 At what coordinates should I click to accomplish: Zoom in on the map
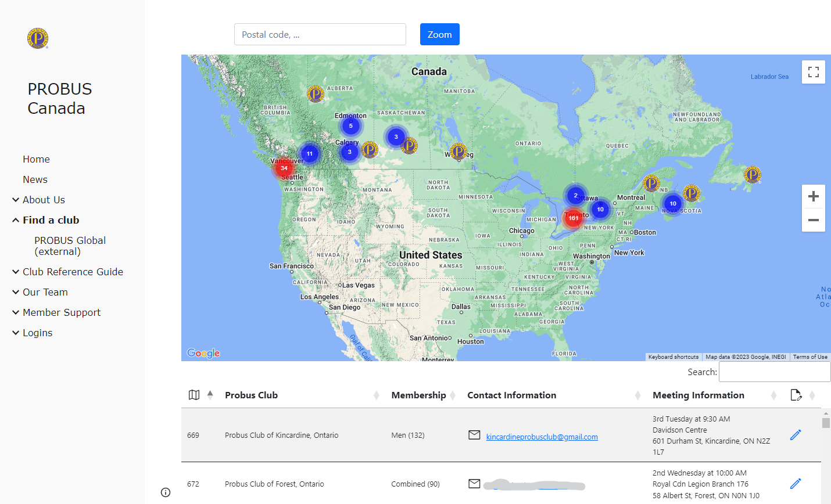[814, 196]
